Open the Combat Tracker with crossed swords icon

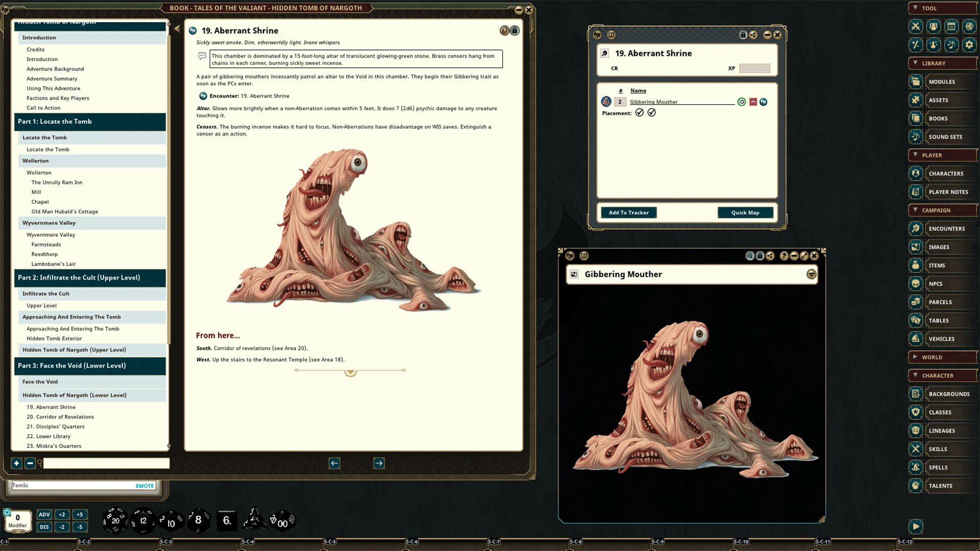[x=914, y=26]
